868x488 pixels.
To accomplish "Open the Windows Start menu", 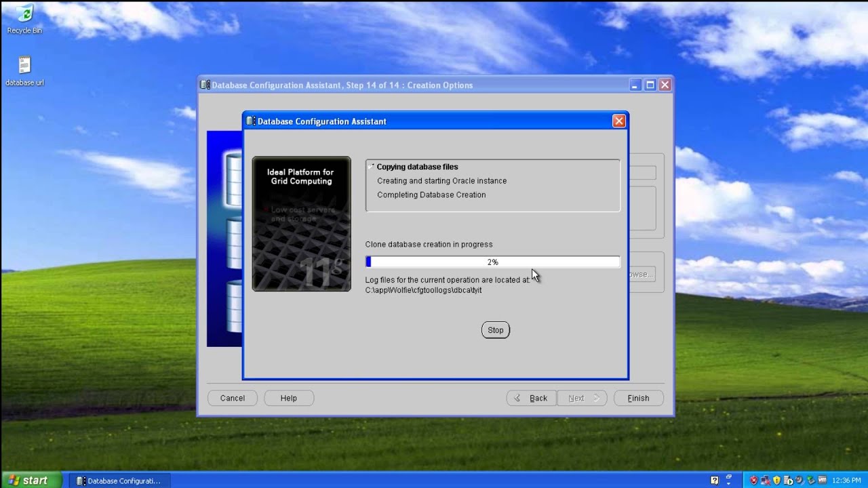I will point(31,481).
